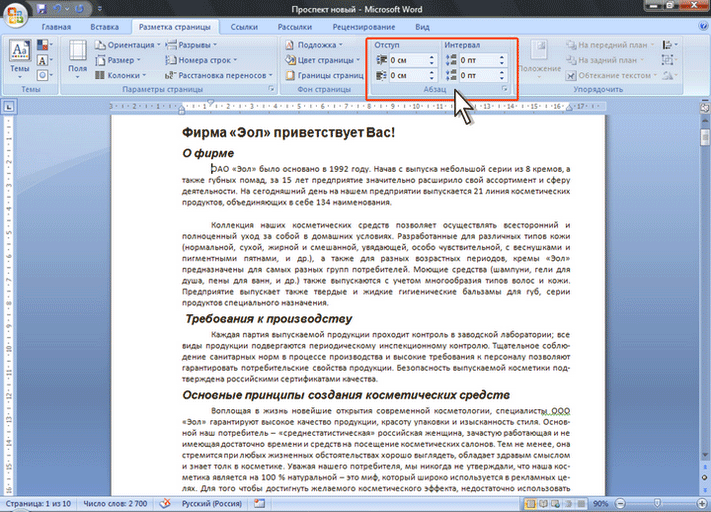Open theme fonts dropdown
Image resolution: width=711 pixels, height=512 pixels.
[x=44, y=60]
